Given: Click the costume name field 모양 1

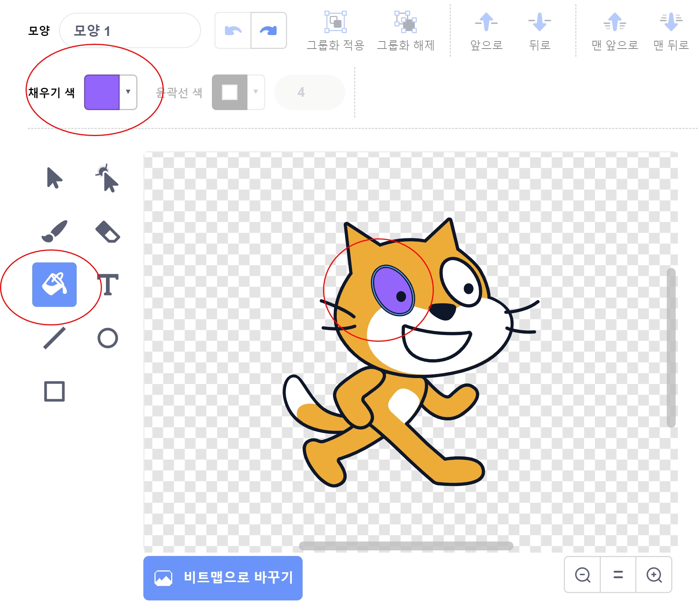Looking at the screenshot, I should tap(130, 30).
